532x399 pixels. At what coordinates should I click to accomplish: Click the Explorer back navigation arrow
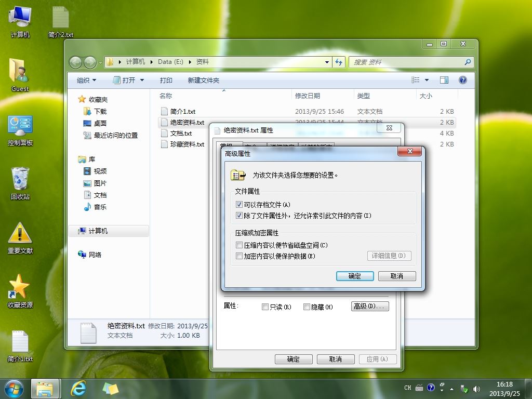pyautogui.click(x=76, y=62)
